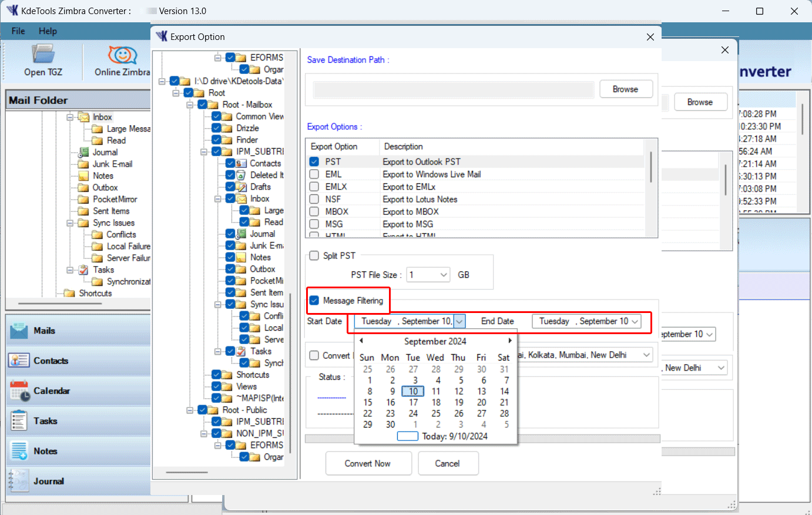
Task: Enable the Split PST checkbox
Action: [x=314, y=255]
